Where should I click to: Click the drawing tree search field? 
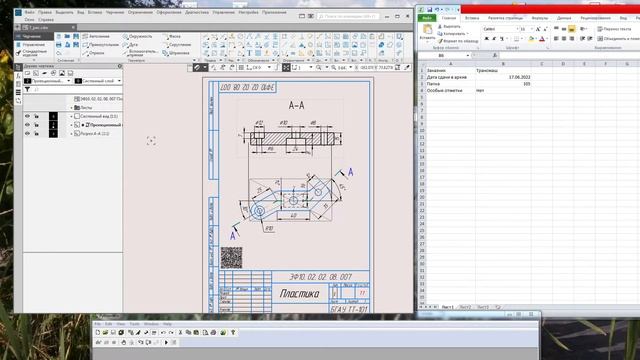(77, 89)
